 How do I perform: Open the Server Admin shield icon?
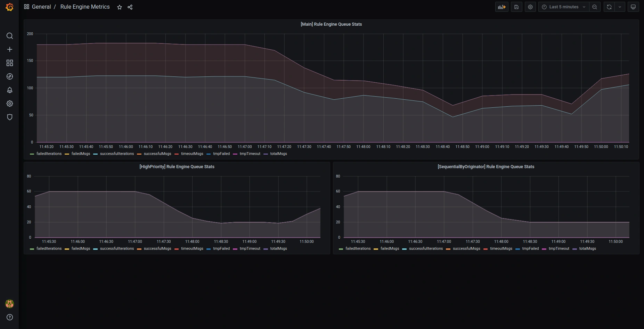point(10,117)
